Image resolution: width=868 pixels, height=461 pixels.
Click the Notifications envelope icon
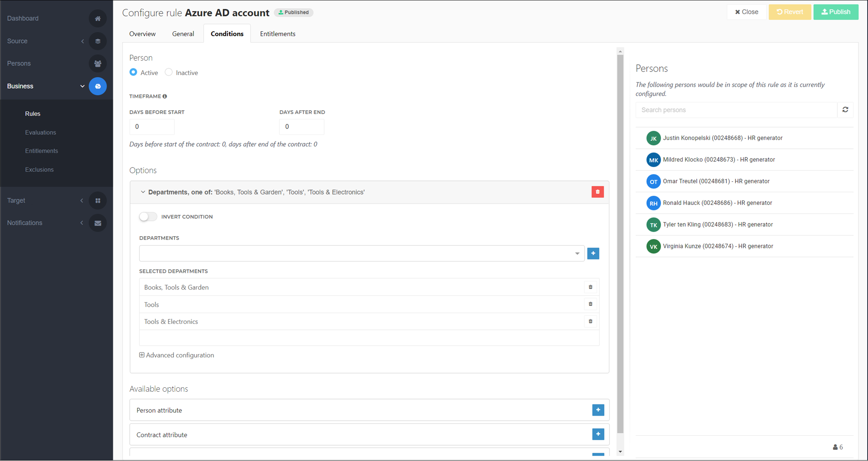[x=98, y=223]
